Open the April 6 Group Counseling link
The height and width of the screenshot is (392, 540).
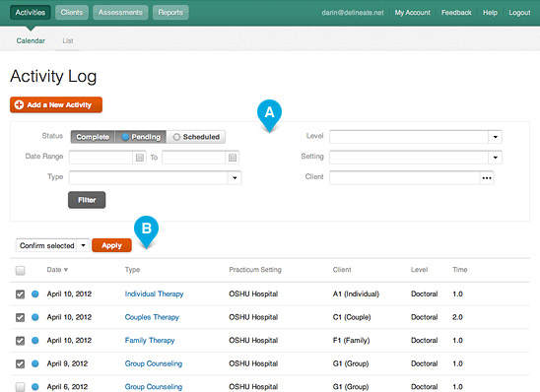[x=154, y=387]
